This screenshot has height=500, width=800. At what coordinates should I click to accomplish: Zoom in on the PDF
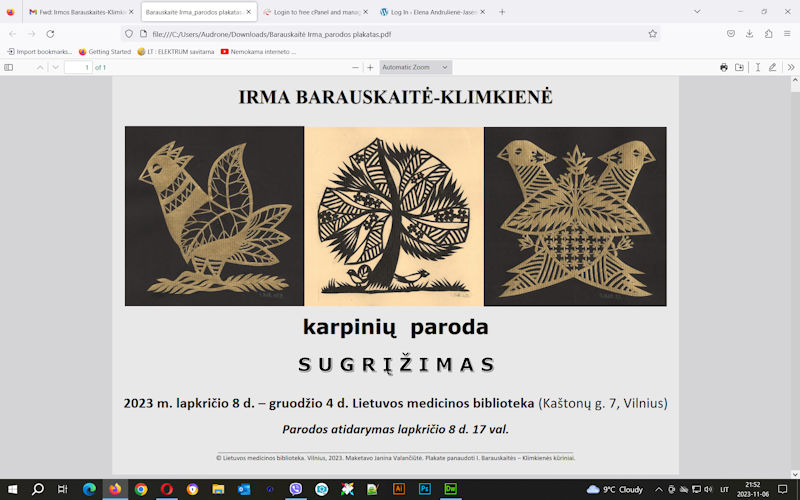370,67
